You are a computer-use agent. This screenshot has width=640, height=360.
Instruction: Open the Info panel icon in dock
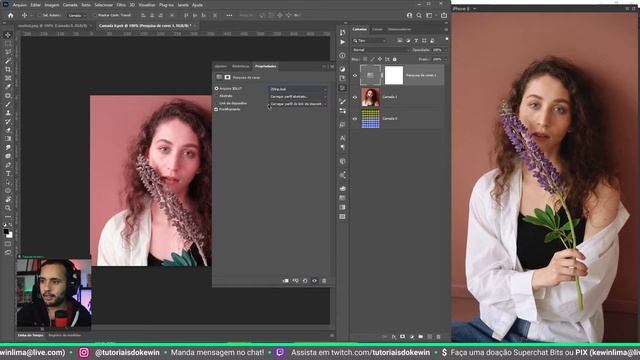(342, 55)
